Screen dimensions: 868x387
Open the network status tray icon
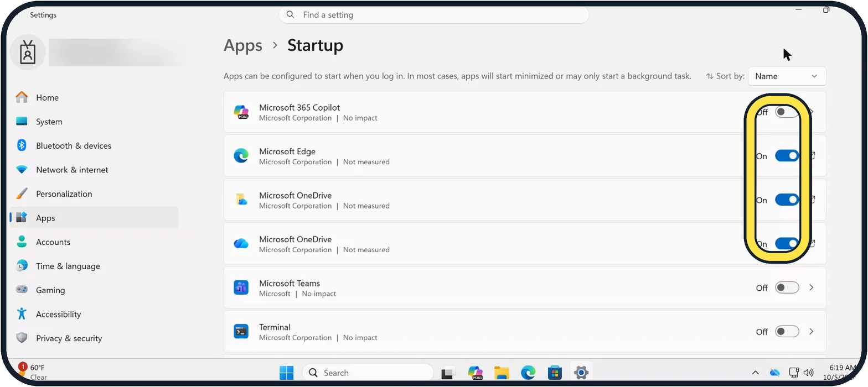click(x=794, y=373)
